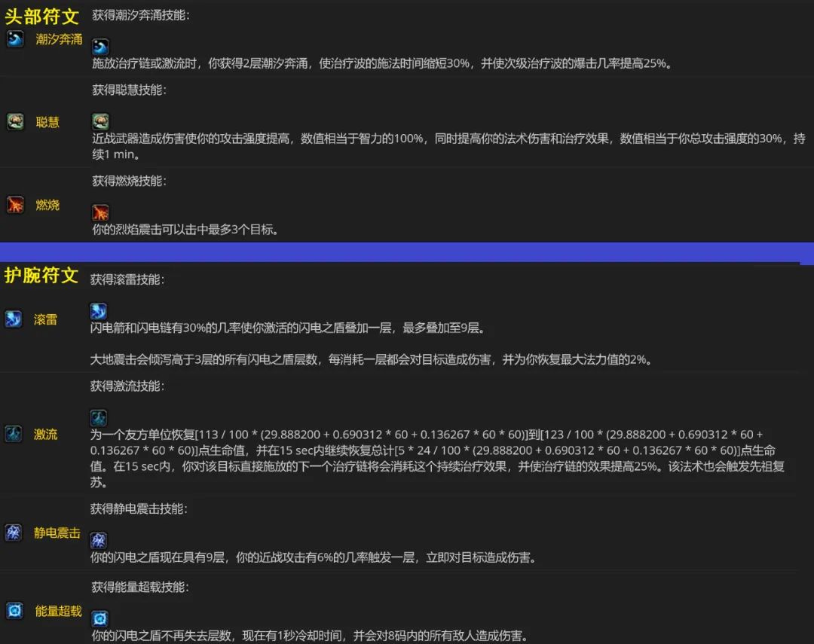The height and width of the screenshot is (644, 814).
Task: Click the 护腕符文 section heading
Action: pos(41,275)
